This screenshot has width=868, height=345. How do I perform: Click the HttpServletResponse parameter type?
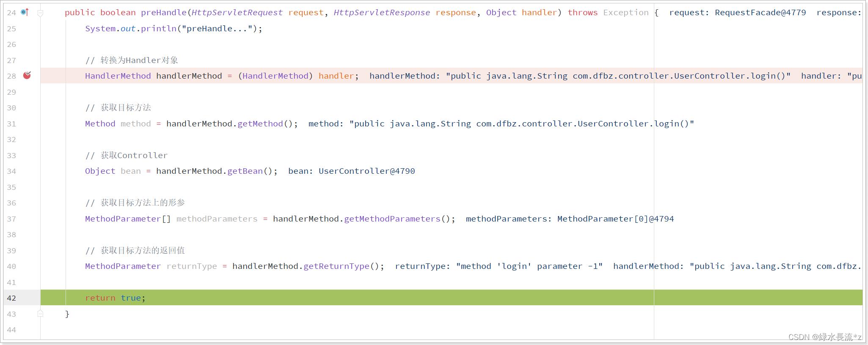(382, 13)
